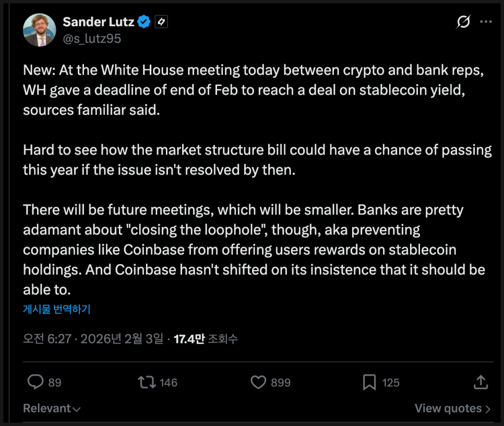Screen dimensions: 504x426
Task: Open the three-dot more options menu
Action: tap(486, 22)
